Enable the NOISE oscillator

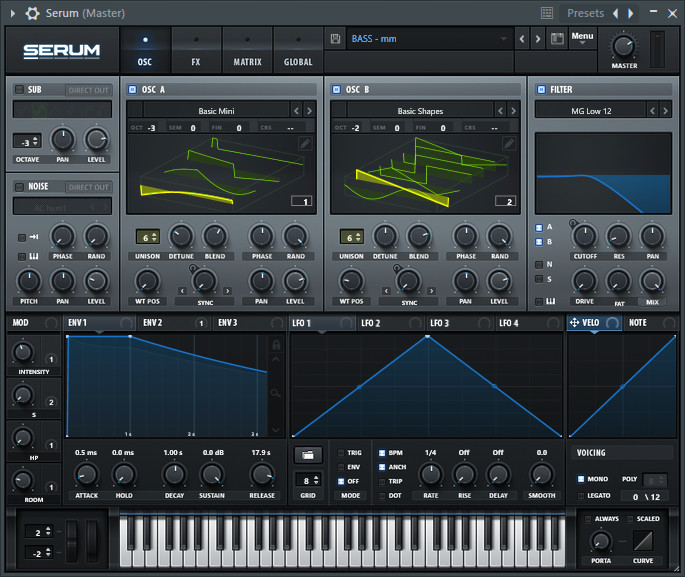(x=19, y=187)
